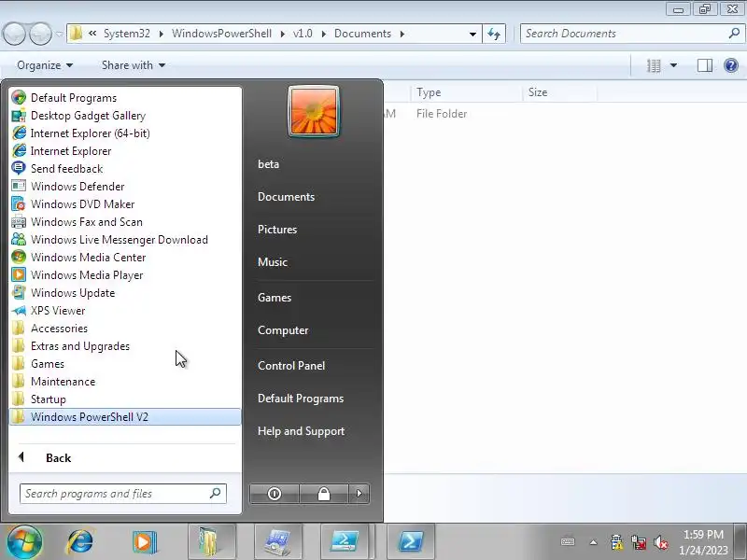The image size is (747, 560).
Task: Click the user account picture
Action: point(314,111)
